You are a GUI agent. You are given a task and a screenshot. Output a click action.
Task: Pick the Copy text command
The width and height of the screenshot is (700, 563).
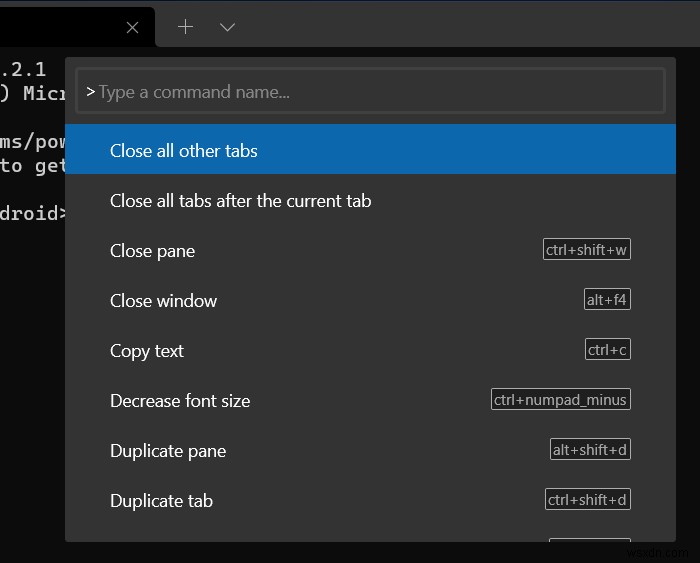[147, 351]
